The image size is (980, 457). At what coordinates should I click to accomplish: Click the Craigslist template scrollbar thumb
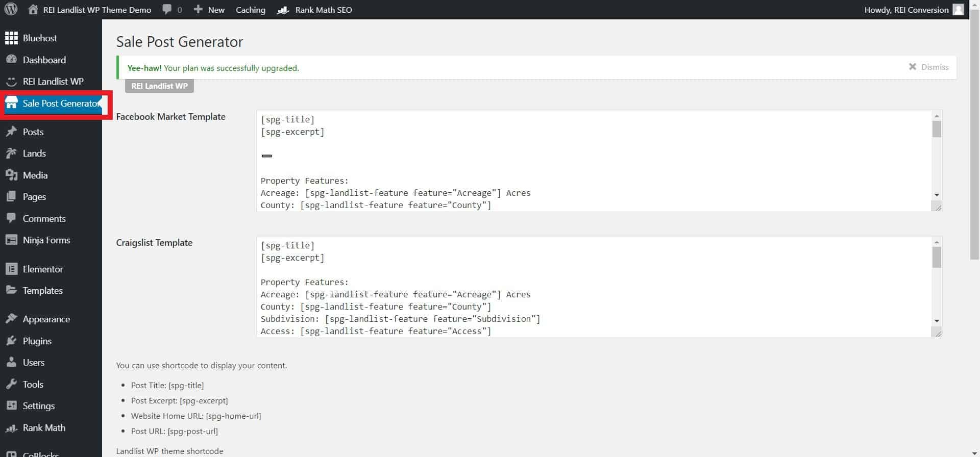point(937,257)
